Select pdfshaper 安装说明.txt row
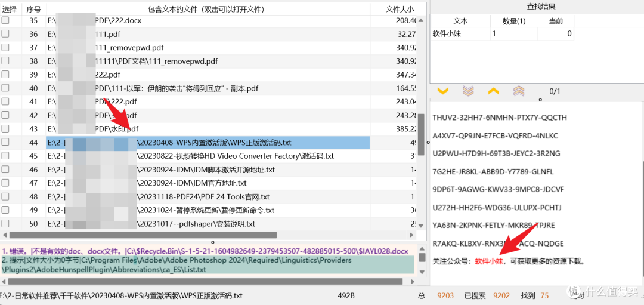Viewport: 644px width, 305px height. click(x=208, y=224)
